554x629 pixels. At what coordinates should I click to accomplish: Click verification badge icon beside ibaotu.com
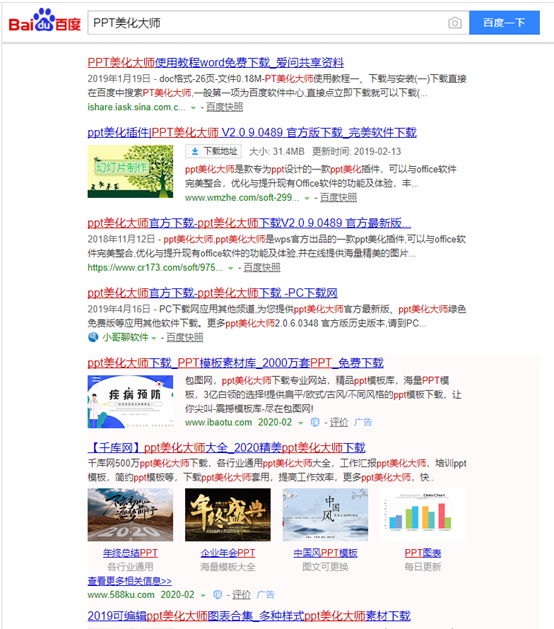pyautogui.click(x=315, y=422)
